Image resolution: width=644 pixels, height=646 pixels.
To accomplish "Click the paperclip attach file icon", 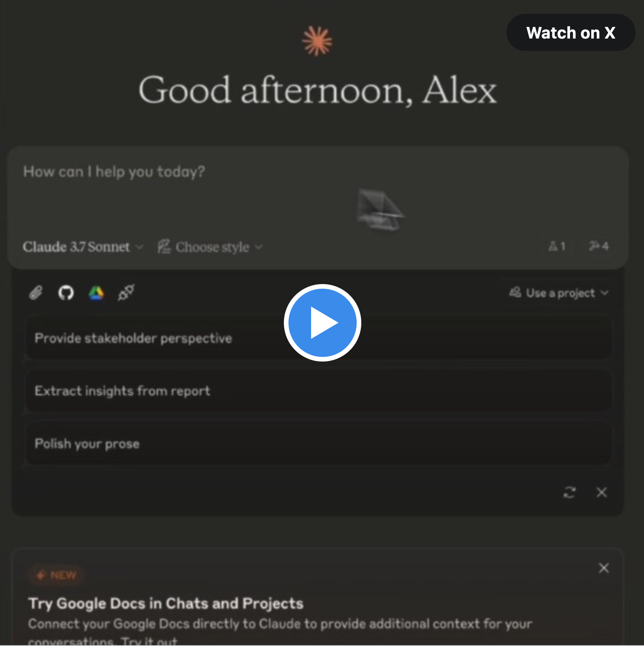I will click(x=36, y=293).
